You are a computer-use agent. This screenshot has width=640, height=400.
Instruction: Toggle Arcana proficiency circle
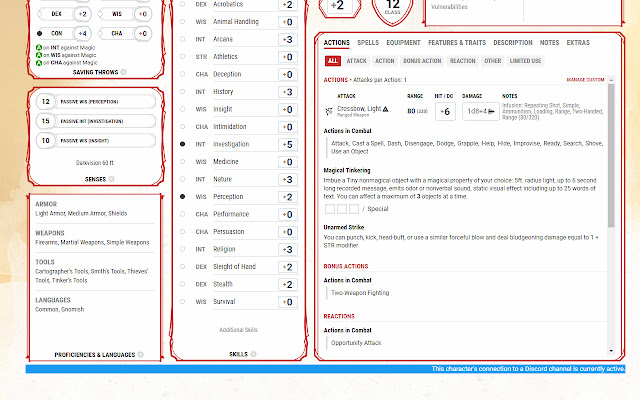pyautogui.click(x=182, y=39)
